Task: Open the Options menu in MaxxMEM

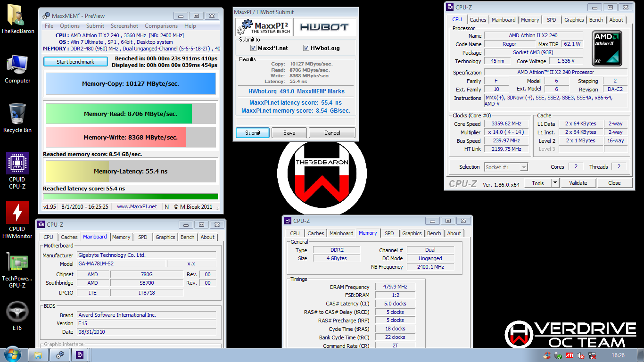Action: click(x=70, y=26)
